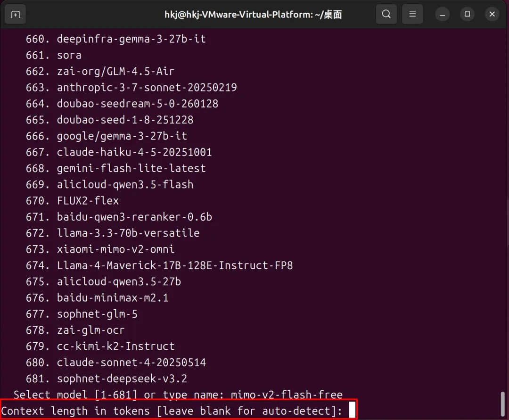
Task: Click the typed name mimo-v2-flash-free
Action: [287, 395]
